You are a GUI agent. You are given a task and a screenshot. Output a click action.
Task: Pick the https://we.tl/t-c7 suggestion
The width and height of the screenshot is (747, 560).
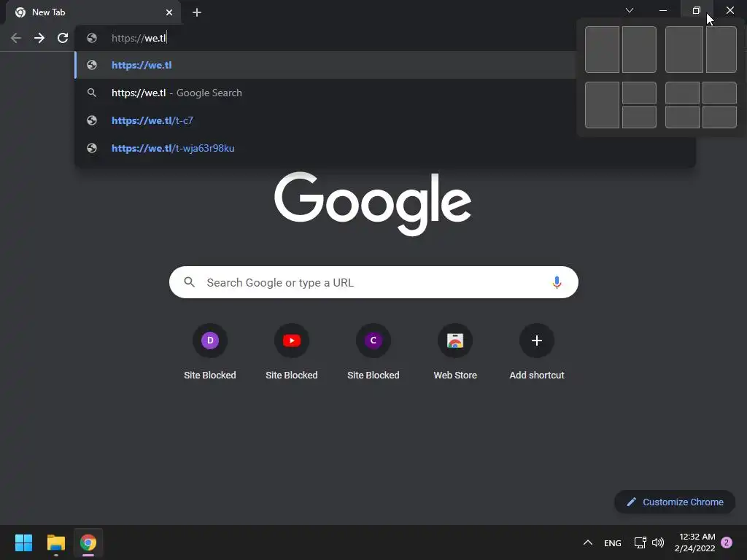(325, 120)
